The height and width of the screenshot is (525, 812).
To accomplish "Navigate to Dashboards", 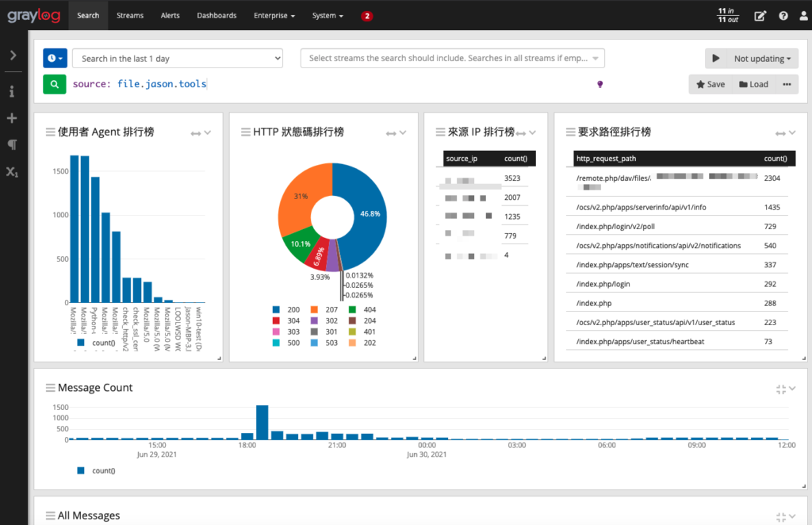I will (216, 16).
